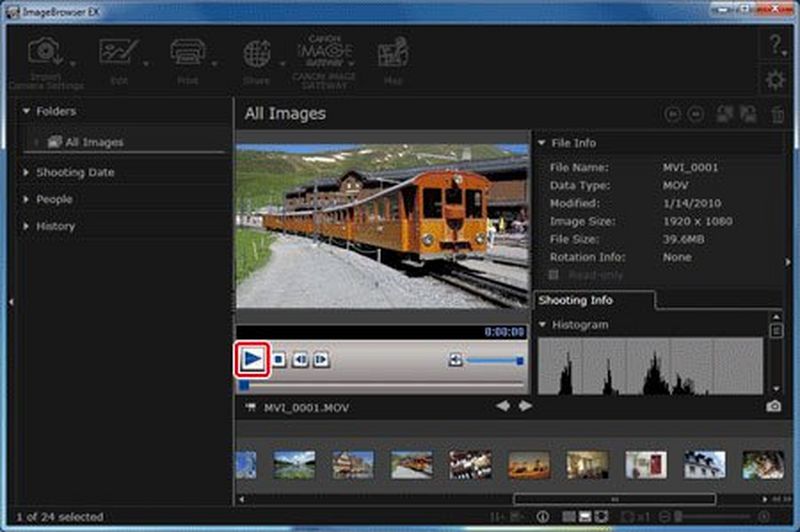Collapse the Histogram section
The height and width of the screenshot is (532, 800).
coord(543,325)
